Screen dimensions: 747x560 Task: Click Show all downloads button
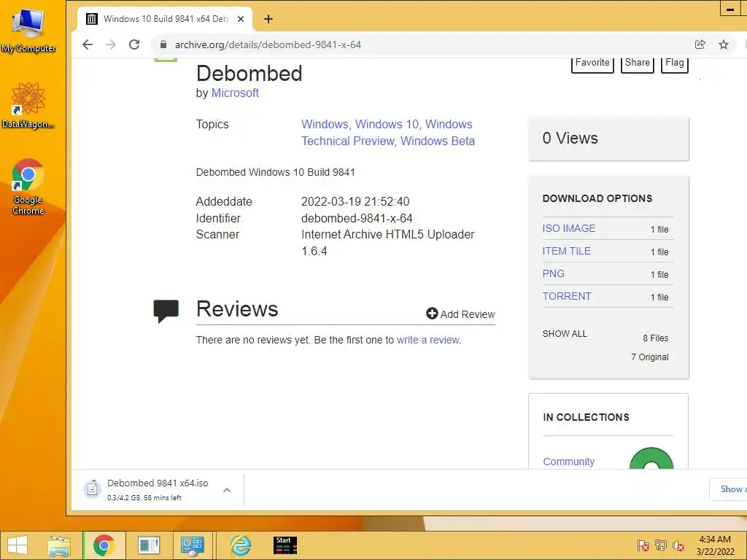(x=729, y=489)
